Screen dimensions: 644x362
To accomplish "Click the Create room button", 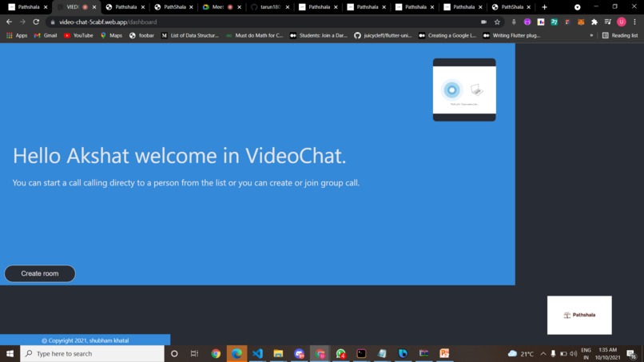I will 40,273.
